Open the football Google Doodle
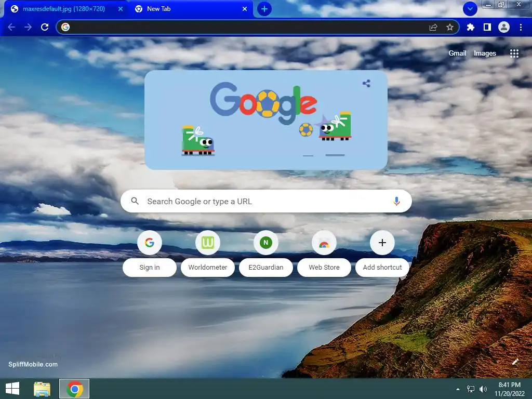Screen dimensions: 532x399 tap(266, 120)
